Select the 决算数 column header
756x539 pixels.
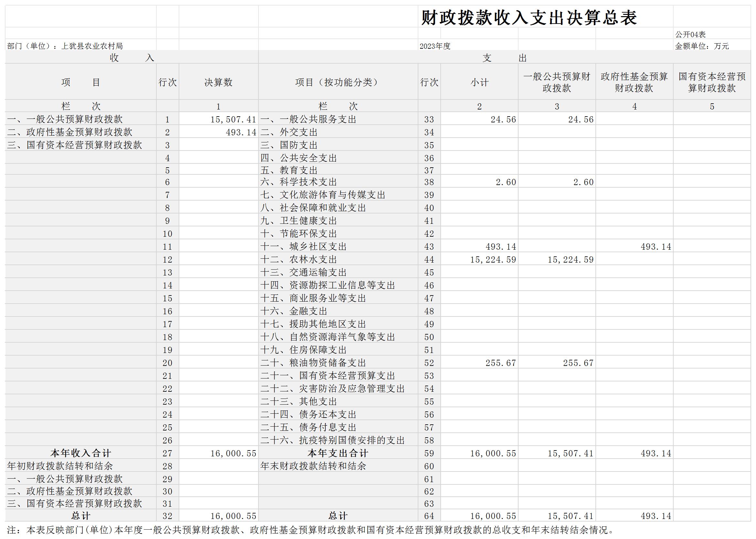pos(218,82)
